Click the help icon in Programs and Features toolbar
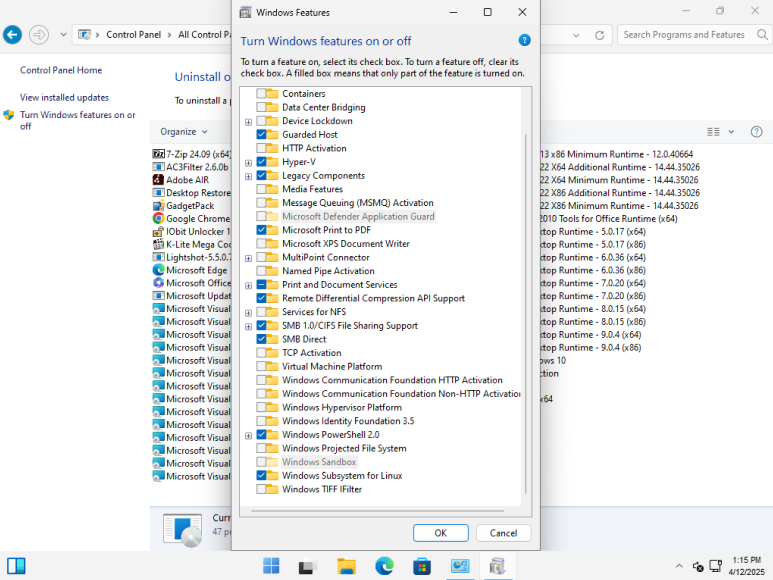This screenshot has width=773, height=580. tap(756, 132)
